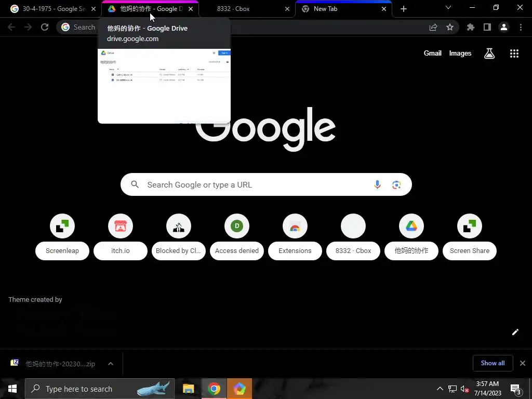Click the Google Drive tab preview thumbnail
This screenshot has width=532, height=399.
click(164, 86)
